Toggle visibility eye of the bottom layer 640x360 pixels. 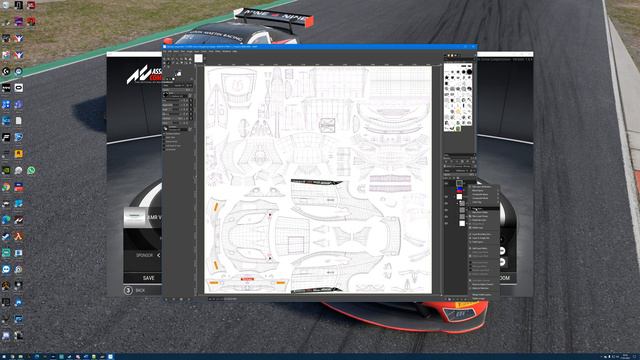(x=446, y=223)
